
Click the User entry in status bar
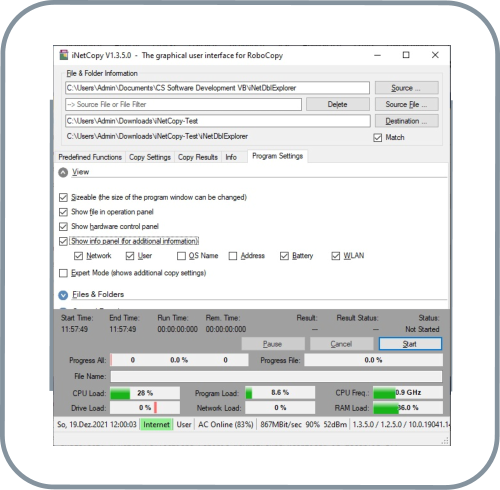coord(184,424)
